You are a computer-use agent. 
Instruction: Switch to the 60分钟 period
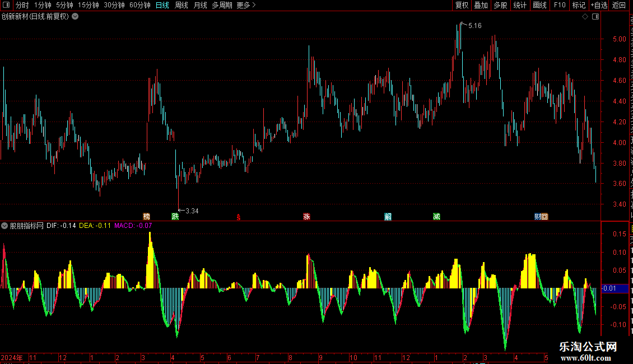(x=140, y=5)
